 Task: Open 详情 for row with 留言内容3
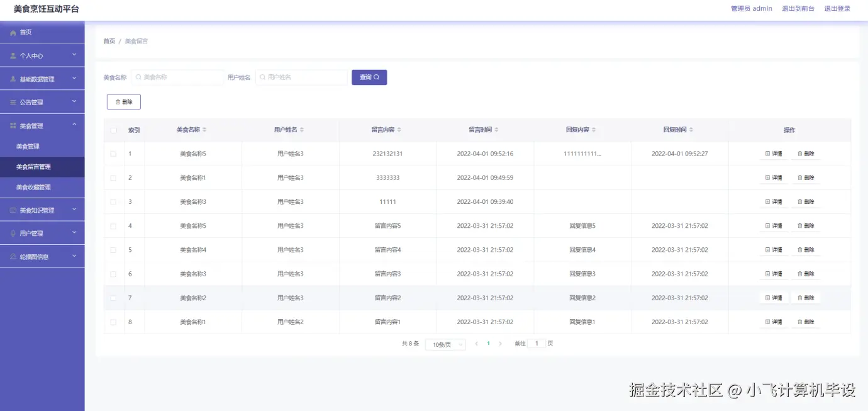774,274
